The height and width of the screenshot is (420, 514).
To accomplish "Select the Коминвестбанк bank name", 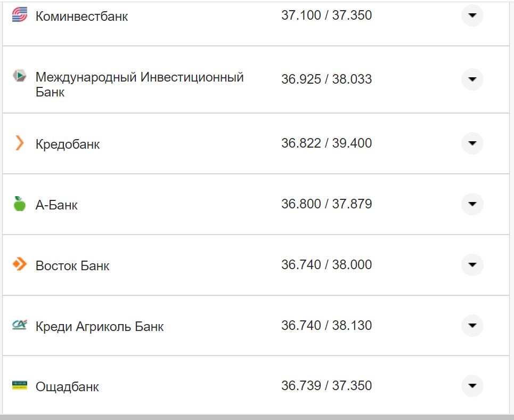I will point(81,16).
